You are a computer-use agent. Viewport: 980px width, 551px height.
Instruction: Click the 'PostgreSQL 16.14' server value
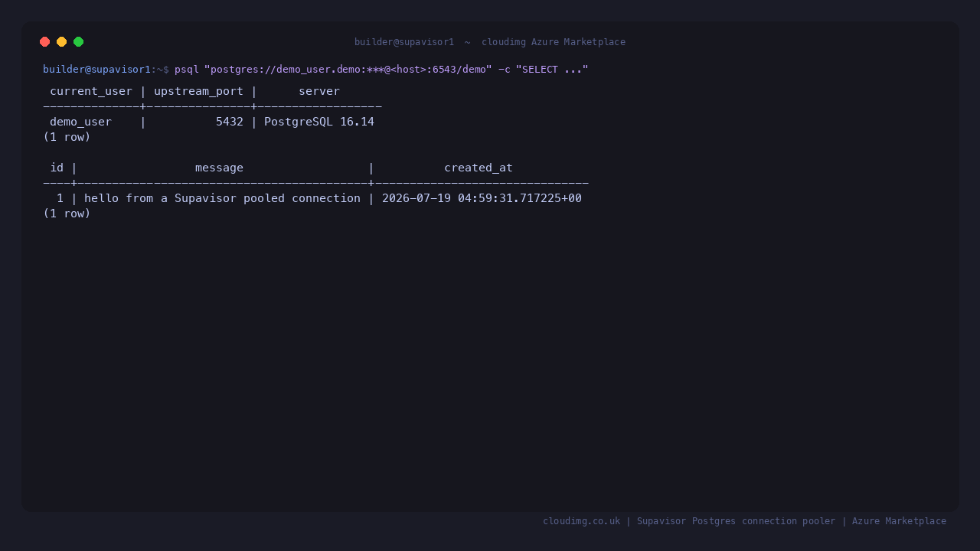coord(319,122)
